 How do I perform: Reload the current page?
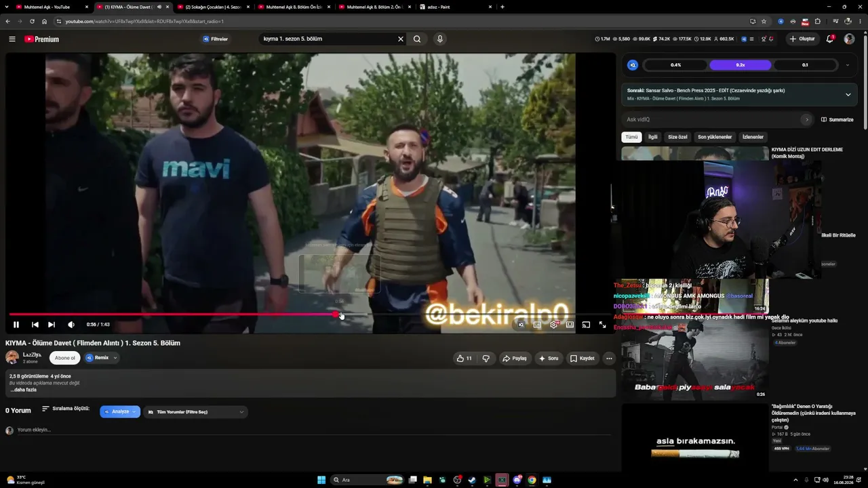click(32, 21)
